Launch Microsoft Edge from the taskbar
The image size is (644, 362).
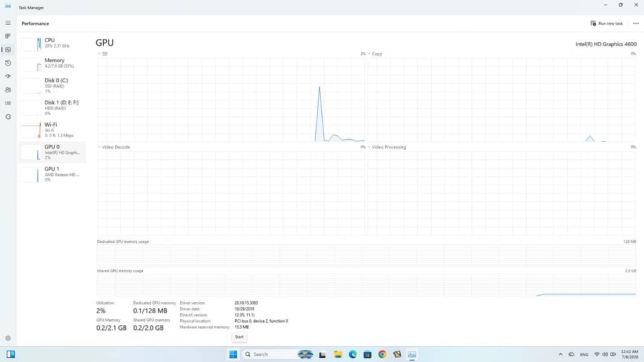(353, 355)
